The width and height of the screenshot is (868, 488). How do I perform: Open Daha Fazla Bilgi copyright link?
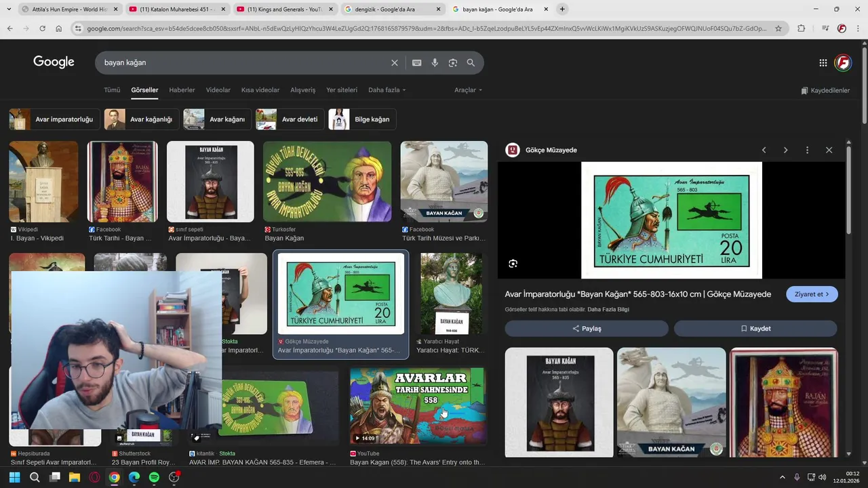click(608, 310)
